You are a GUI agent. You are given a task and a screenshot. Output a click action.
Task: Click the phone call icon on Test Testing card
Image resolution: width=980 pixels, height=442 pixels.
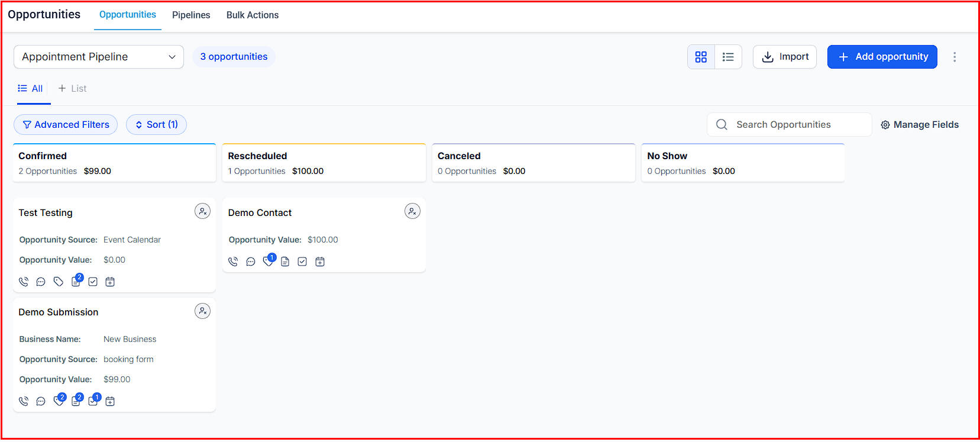click(x=24, y=282)
